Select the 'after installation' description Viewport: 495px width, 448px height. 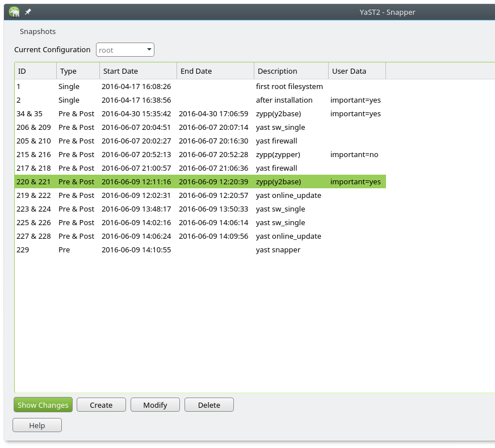coord(284,100)
